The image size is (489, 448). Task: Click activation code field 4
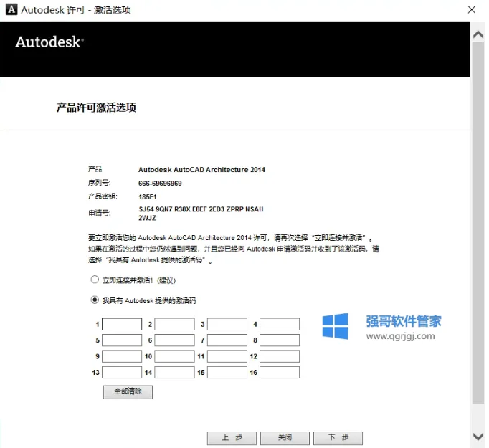[x=280, y=324]
